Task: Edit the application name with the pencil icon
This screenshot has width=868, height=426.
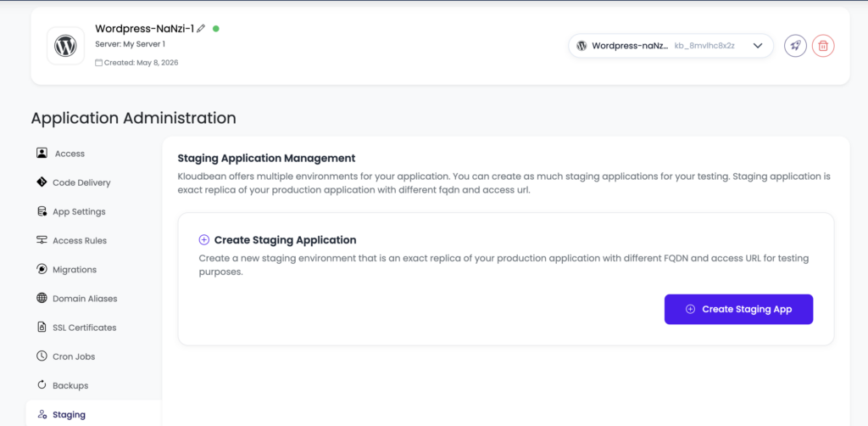Action: 201,28
